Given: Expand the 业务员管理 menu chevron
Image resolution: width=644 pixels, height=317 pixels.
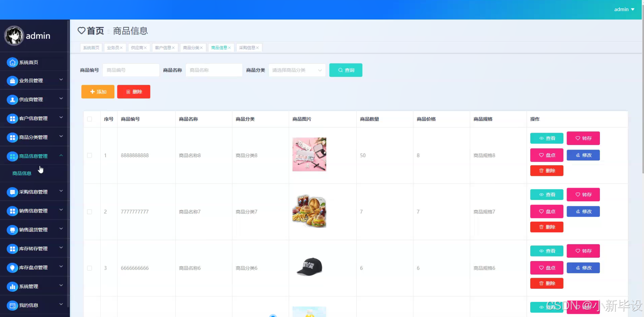Looking at the screenshot, I should 61,80.
